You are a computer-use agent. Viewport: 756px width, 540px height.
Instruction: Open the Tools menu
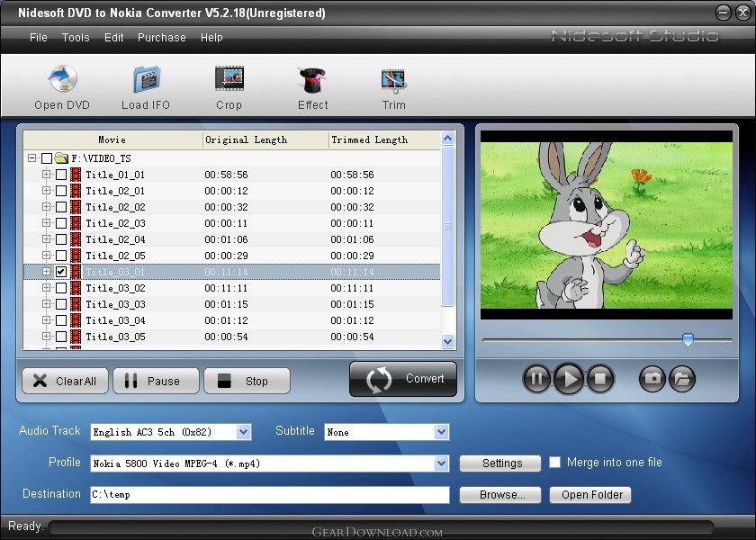click(76, 38)
